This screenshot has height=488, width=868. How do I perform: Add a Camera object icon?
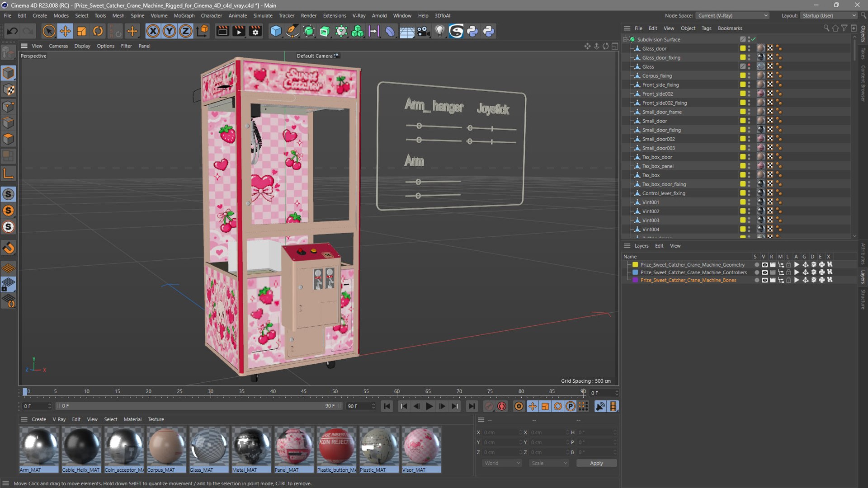coord(423,31)
